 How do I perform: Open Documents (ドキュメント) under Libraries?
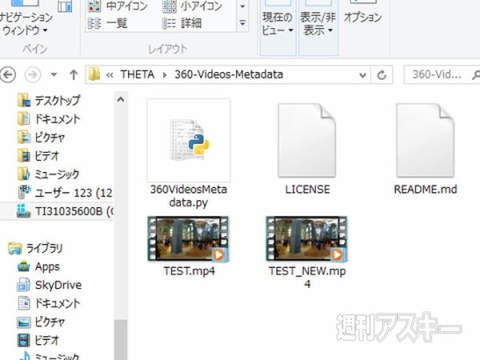click(x=49, y=303)
